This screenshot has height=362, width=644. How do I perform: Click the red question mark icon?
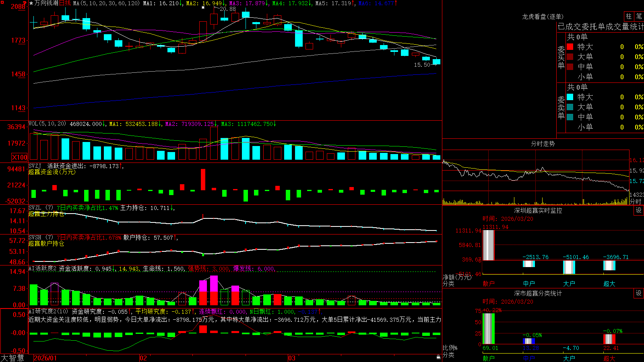pyautogui.click(x=25, y=3)
